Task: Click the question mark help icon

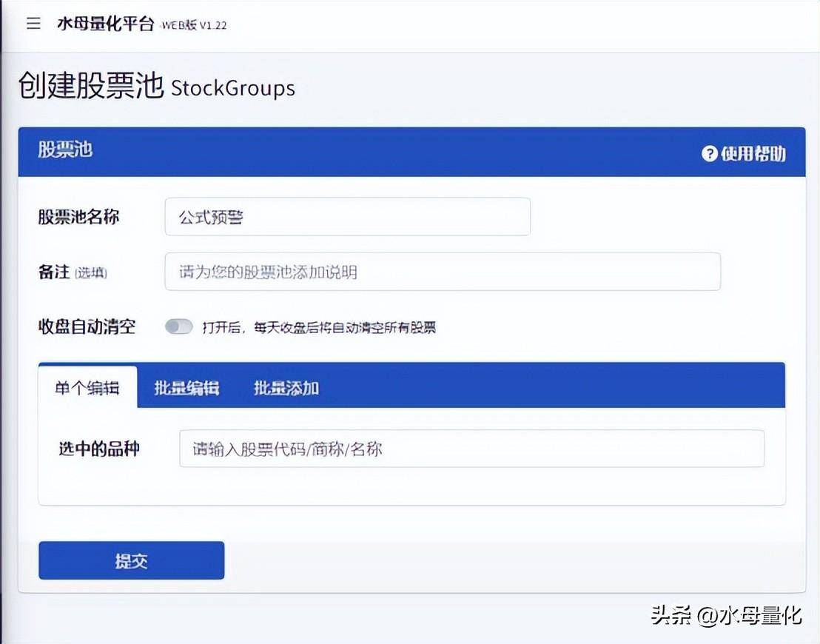Action: [x=709, y=153]
